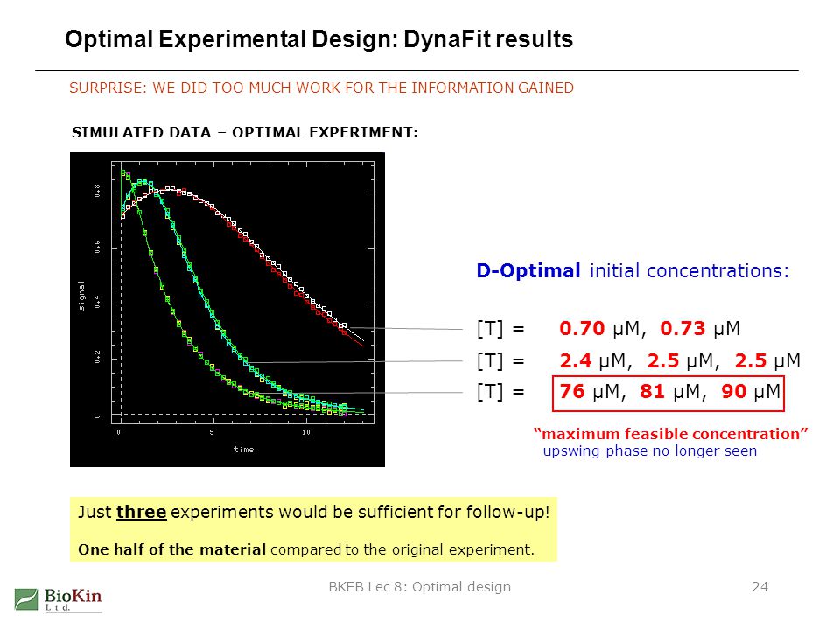The width and height of the screenshot is (840, 630).
Task: Select the value '2.4' µM
Action: tap(576, 361)
